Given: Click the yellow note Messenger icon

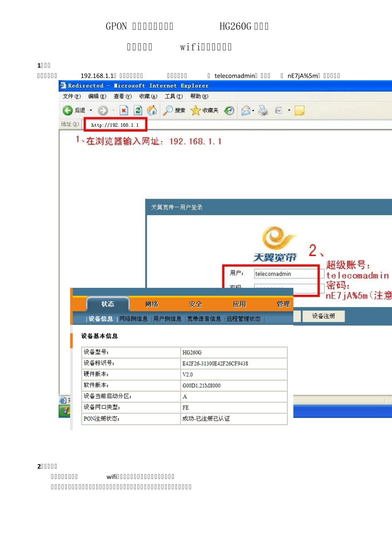Looking at the screenshot, I should 300,110.
